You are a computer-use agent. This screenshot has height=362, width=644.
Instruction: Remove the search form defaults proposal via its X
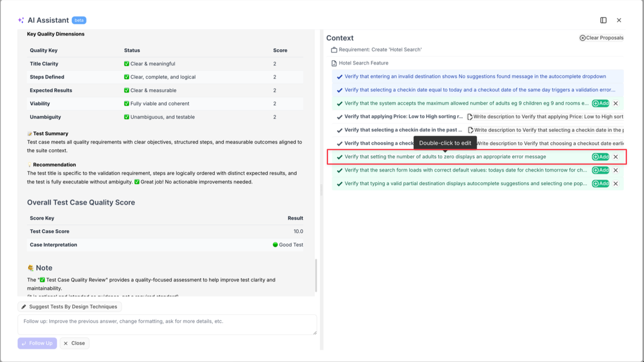click(x=615, y=170)
